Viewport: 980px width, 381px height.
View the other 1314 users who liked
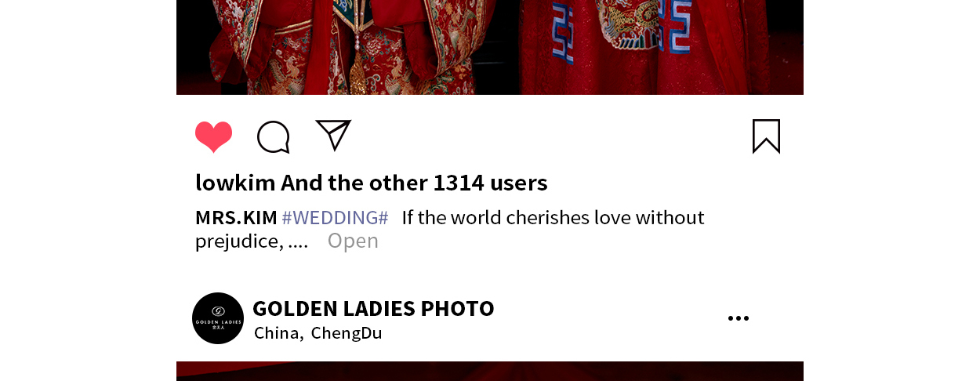(414, 183)
